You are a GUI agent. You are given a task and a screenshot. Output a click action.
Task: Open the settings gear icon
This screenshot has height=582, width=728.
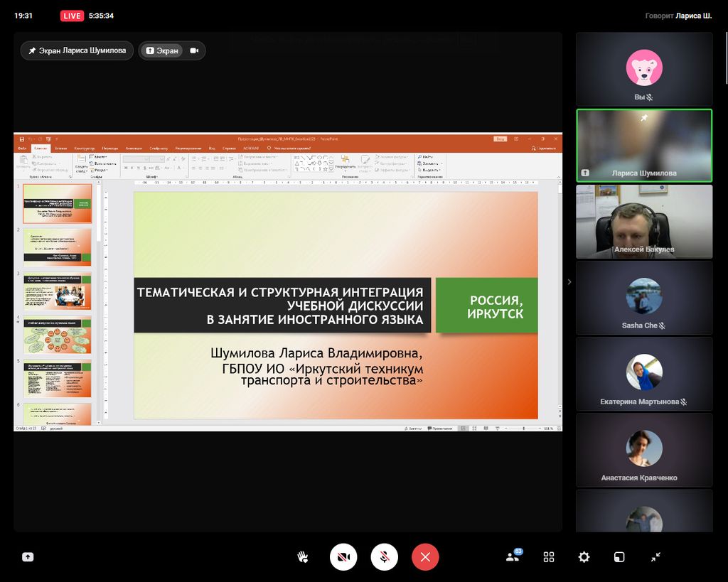pos(584,557)
